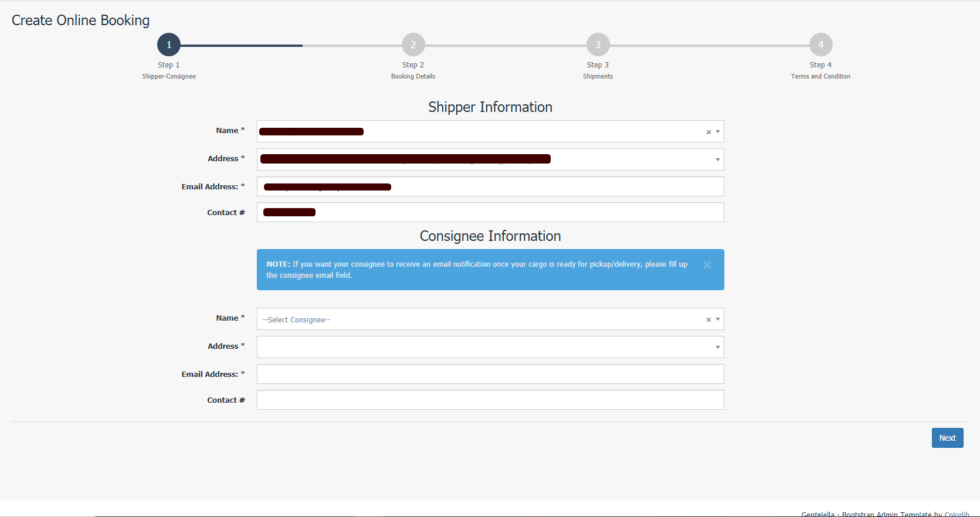This screenshot has width=980, height=517.
Task: Jump to Step 3 Shipments circle
Action: pos(598,45)
